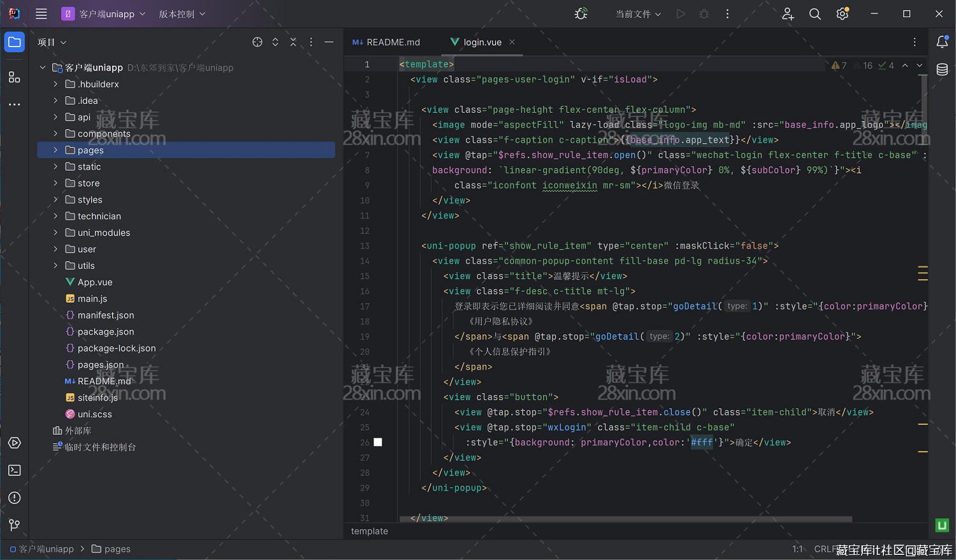Viewport: 956px width, 560px height.
Task: Show the Problems tool window
Action: (x=14, y=498)
